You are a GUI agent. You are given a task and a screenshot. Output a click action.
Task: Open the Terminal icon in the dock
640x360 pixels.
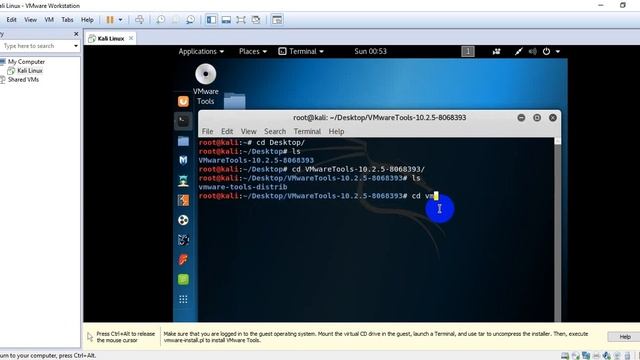(183, 121)
